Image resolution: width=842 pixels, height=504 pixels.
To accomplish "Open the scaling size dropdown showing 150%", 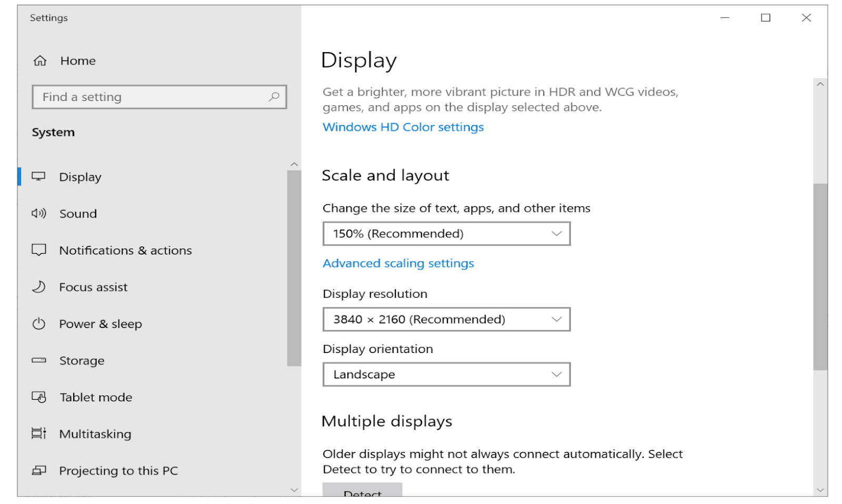I will 446,234.
